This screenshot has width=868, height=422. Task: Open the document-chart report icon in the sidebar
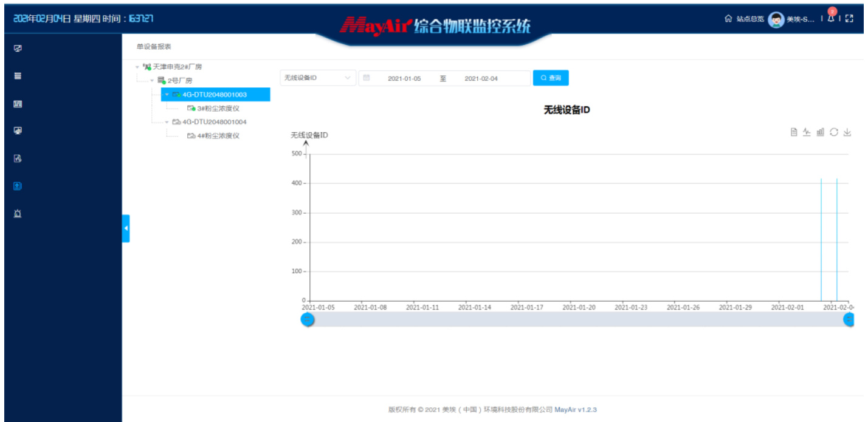[18, 158]
